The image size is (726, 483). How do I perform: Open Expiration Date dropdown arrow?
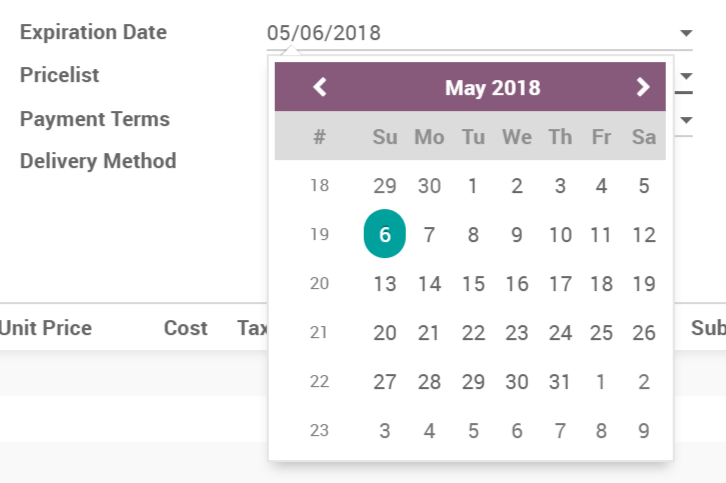pos(686,33)
